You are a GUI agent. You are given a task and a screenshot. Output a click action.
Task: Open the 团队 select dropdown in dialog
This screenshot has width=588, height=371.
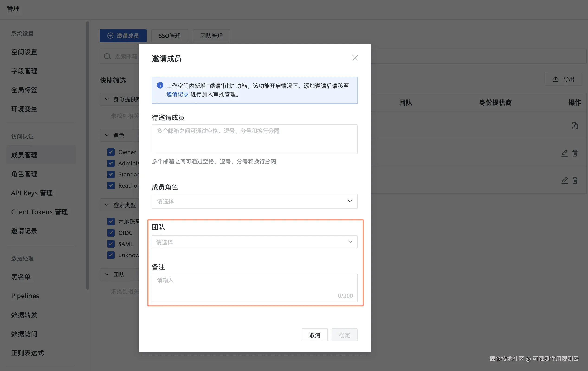(255, 242)
